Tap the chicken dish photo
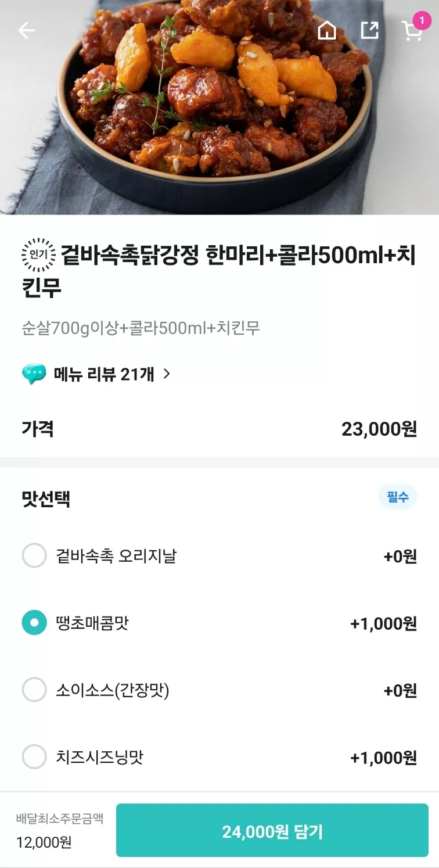 pyautogui.click(x=219, y=107)
